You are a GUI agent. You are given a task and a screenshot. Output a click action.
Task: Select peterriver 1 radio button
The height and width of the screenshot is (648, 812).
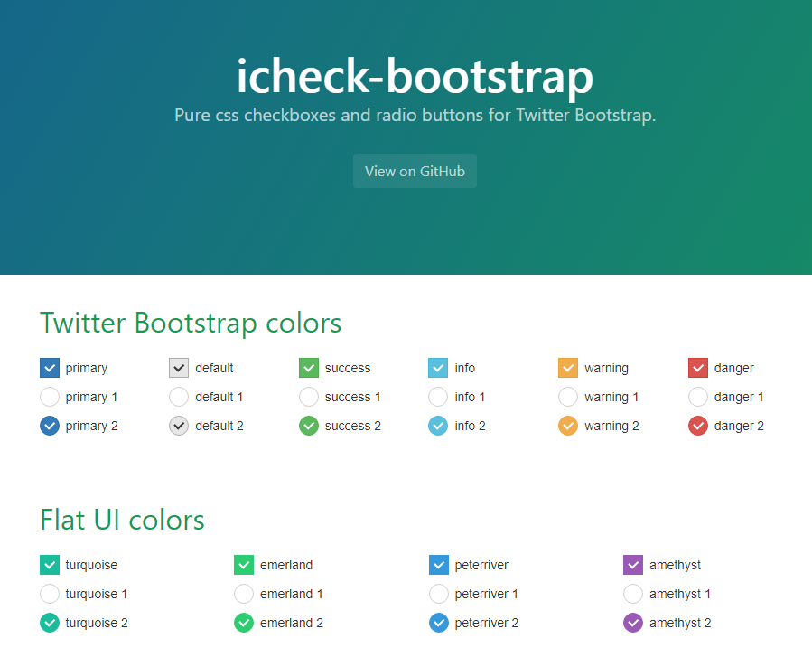click(x=439, y=594)
